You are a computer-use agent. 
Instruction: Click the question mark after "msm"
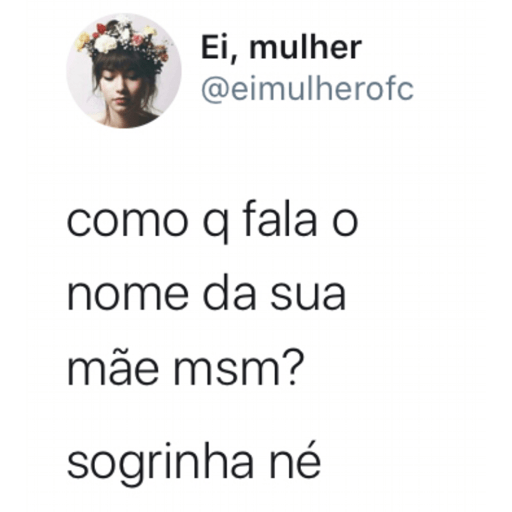[x=287, y=367]
